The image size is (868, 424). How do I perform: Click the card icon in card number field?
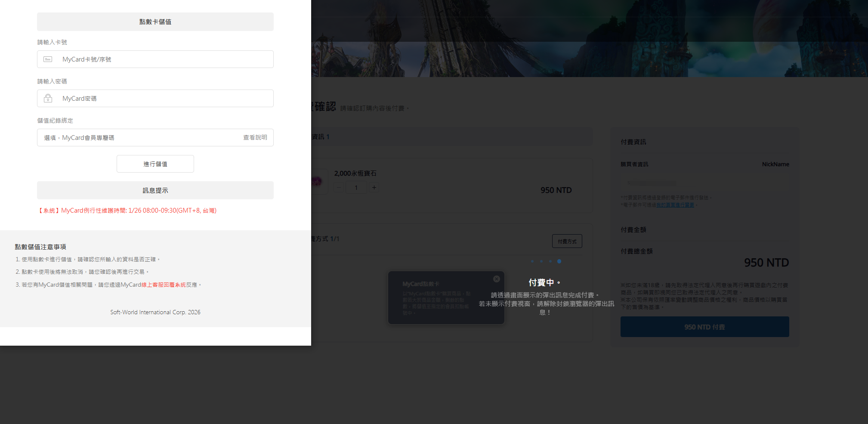point(48,59)
